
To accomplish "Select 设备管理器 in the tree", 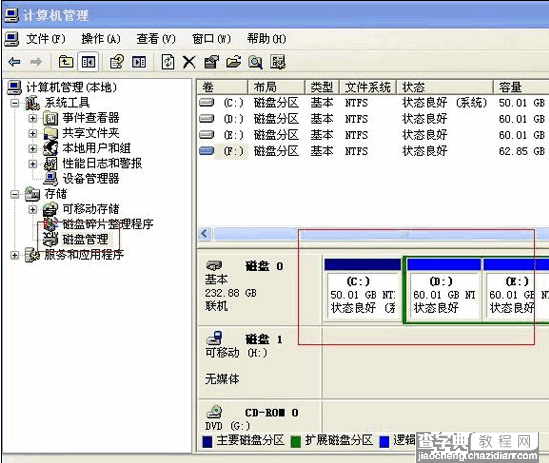I will point(91,179).
